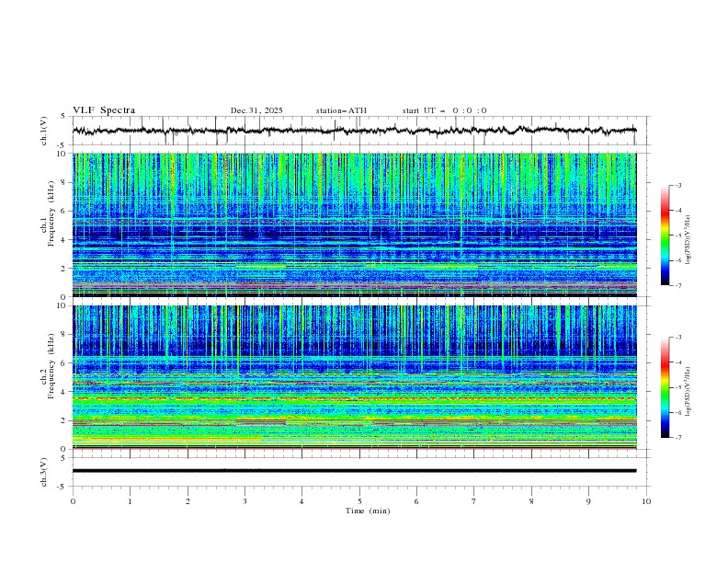Click the ch.1 voltage waveform trace

click(x=354, y=131)
